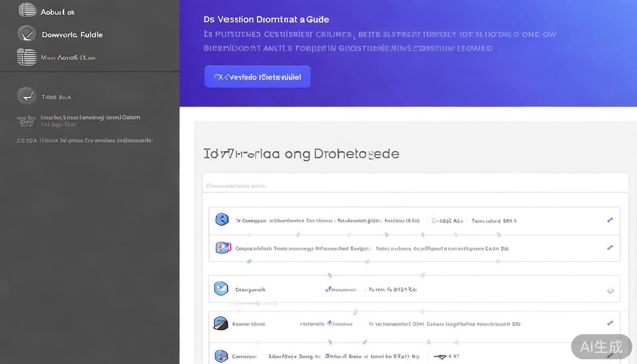The width and height of the screenshot is (637, 364).
Task: Click the blue circular icon in first list row
Action: pyautogui.click(x=222, y=219)
